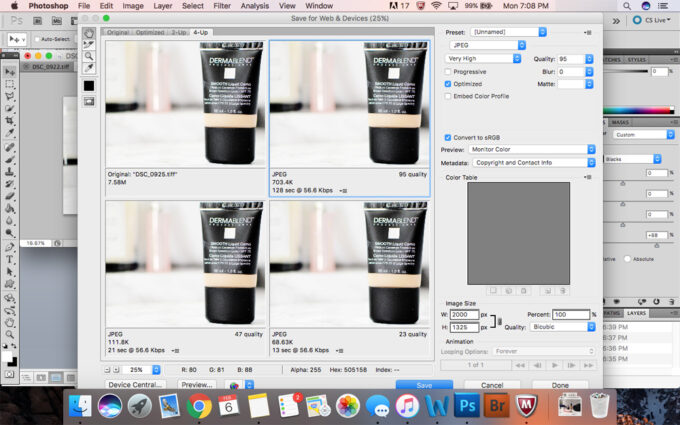Open the Matte color dropdown
Image resolution: width=680 pixels, height=425 pixels.
589,84
